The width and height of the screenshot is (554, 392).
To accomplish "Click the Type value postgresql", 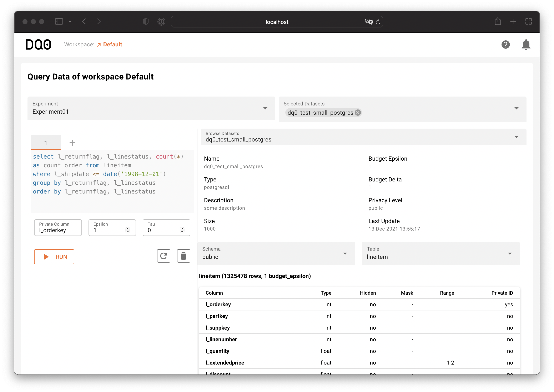I will pyautogui.click(x=216, y=187).
